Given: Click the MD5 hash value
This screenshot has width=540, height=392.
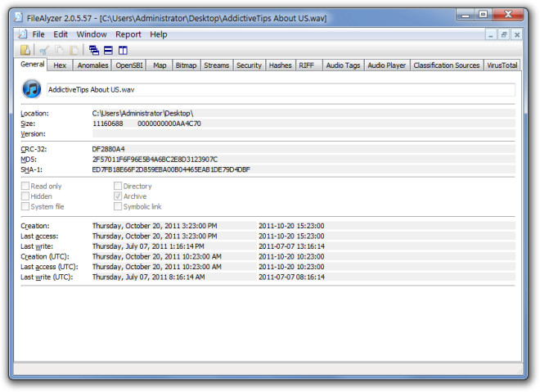Looking at the screenshot, I should (x=155, y=160).
